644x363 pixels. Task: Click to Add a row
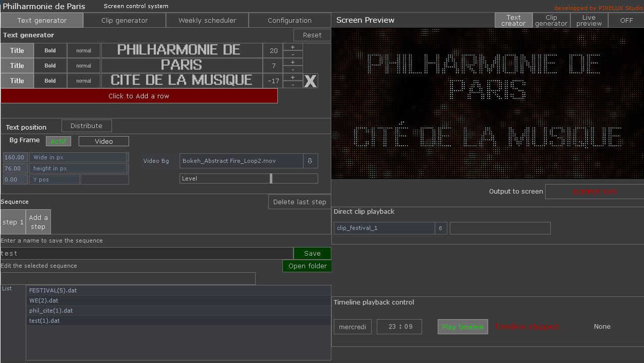[x=139, y=96]
